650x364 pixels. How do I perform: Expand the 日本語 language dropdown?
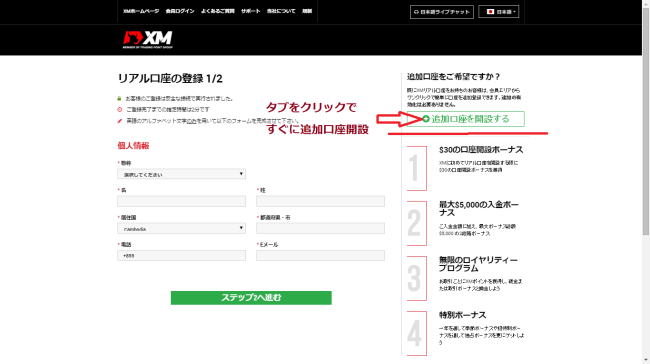pyautogui.click(x=499, y=12)
